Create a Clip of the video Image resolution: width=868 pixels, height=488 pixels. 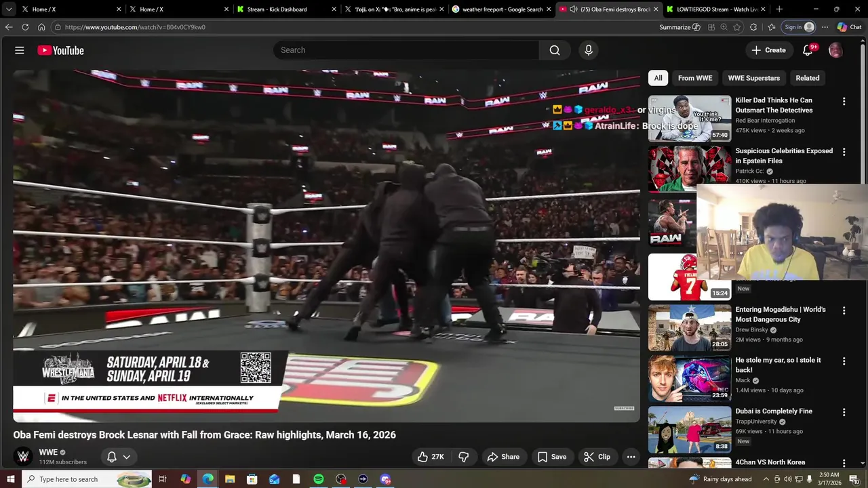597,457
